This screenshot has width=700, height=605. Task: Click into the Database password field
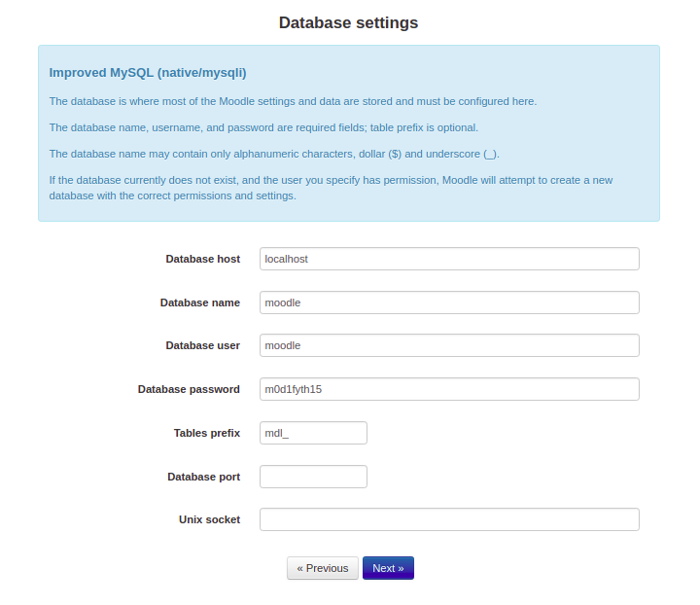(449, 389)
